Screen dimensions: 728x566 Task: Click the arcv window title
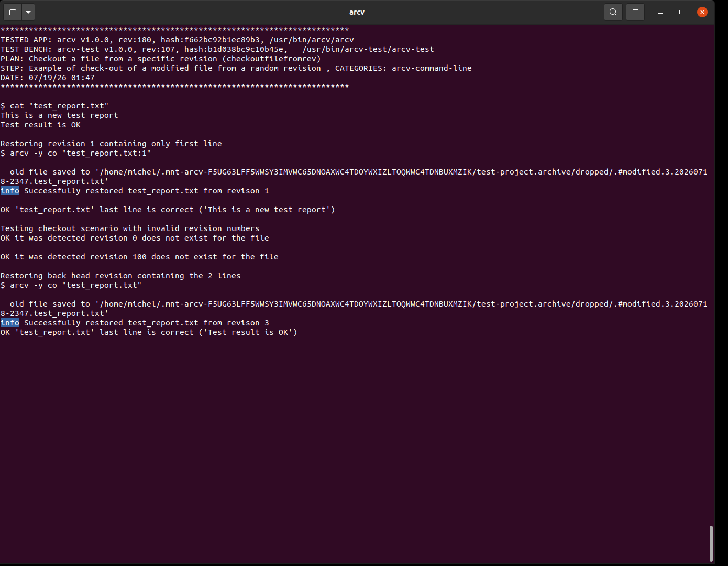[357, 12]
